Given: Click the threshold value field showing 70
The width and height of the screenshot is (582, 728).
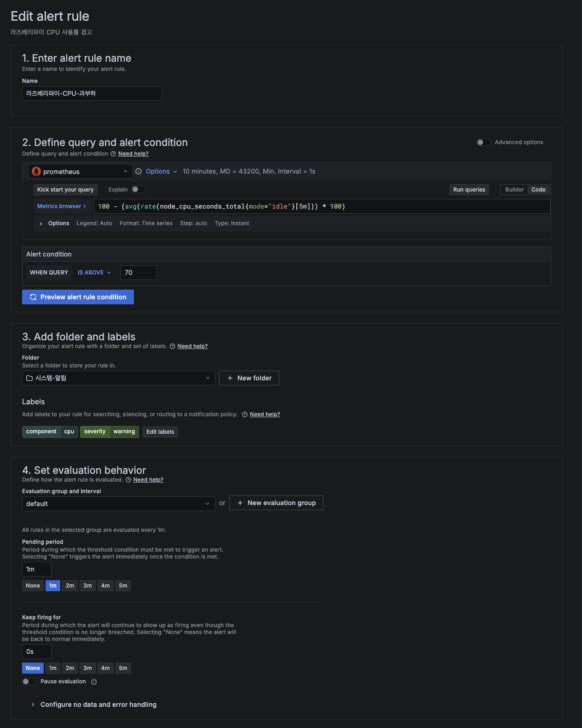Looking at the screenshot, I should [x=139, y=273].
